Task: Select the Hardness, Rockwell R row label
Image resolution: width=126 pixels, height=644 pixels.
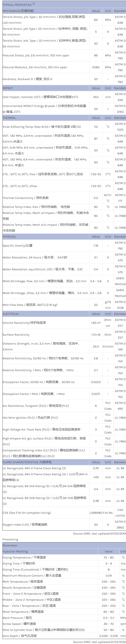Action: (28, 79)
